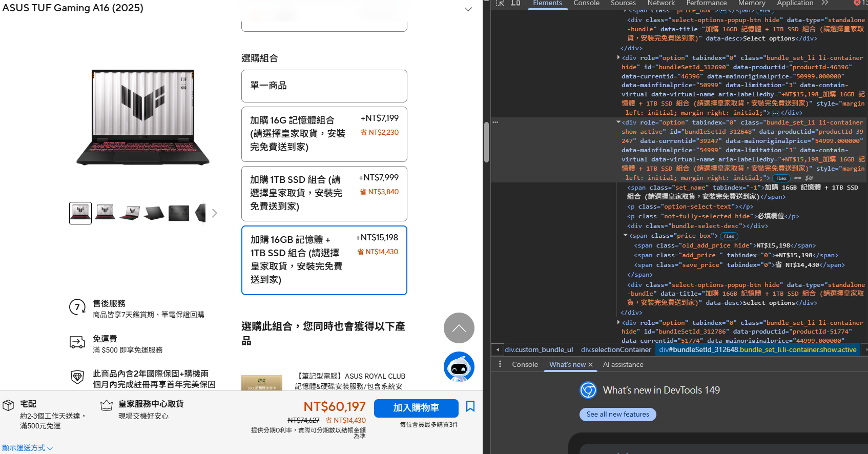Select the 單一商品 bundle option
868x454 pixels.
324,86
